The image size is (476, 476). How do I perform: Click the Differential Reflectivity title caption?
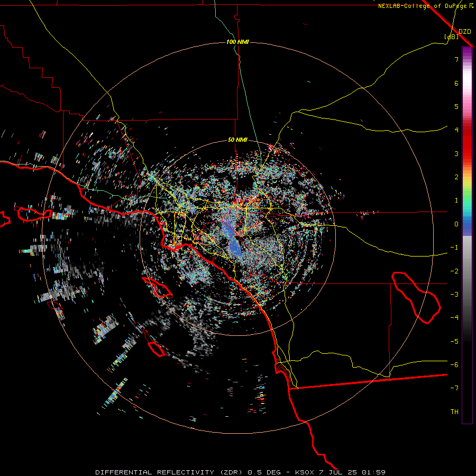pos(240,472)
